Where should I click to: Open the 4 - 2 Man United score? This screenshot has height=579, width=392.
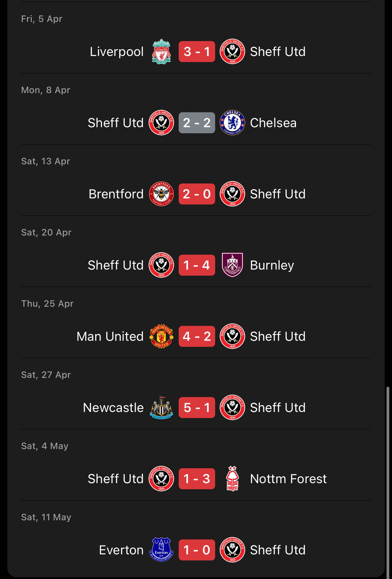pyautogui.click(x=197, y=336)
